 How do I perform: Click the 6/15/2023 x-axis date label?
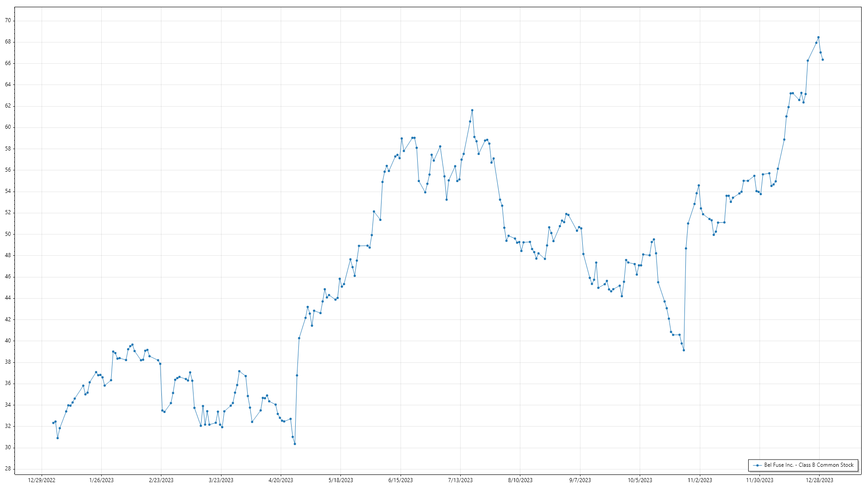[x=401, y=480]
